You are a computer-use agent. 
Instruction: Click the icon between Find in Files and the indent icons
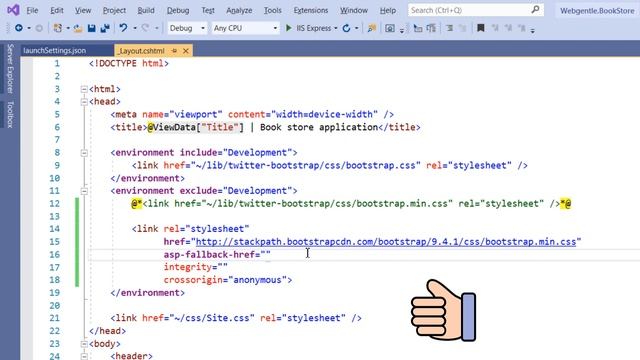point(390,28)
